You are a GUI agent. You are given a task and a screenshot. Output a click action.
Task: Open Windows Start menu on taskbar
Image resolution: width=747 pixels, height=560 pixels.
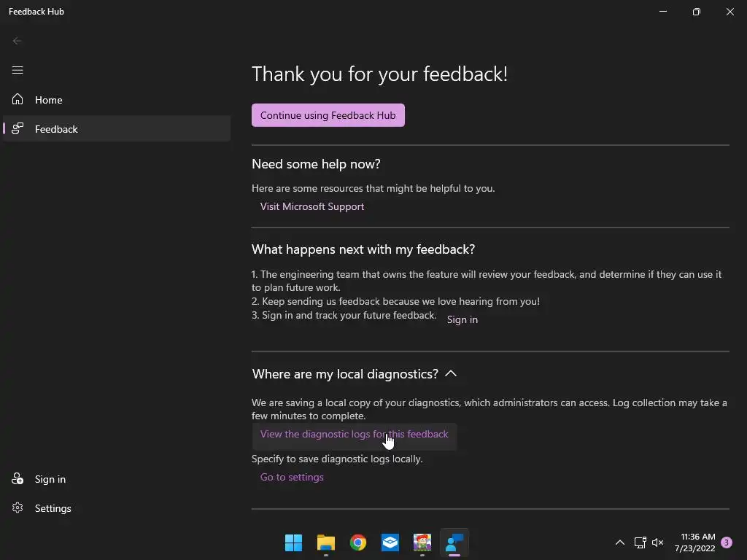pyautogui.click(x=293, y=542)
